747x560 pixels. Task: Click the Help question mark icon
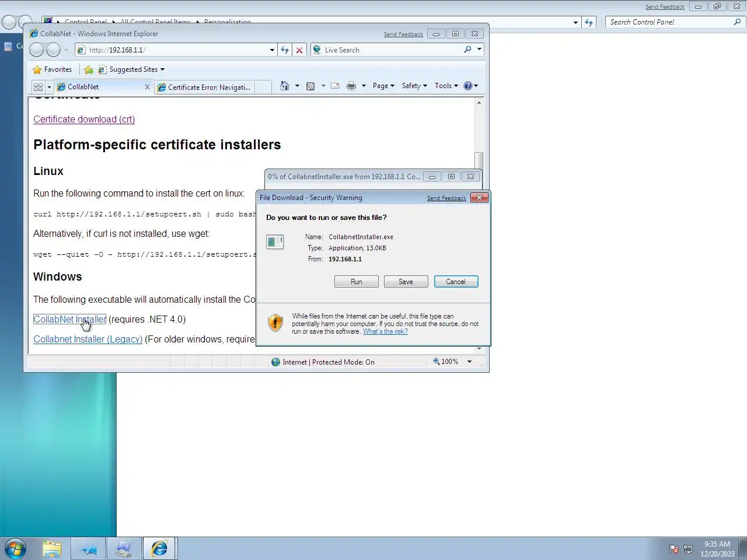click(x=467, y=86)
